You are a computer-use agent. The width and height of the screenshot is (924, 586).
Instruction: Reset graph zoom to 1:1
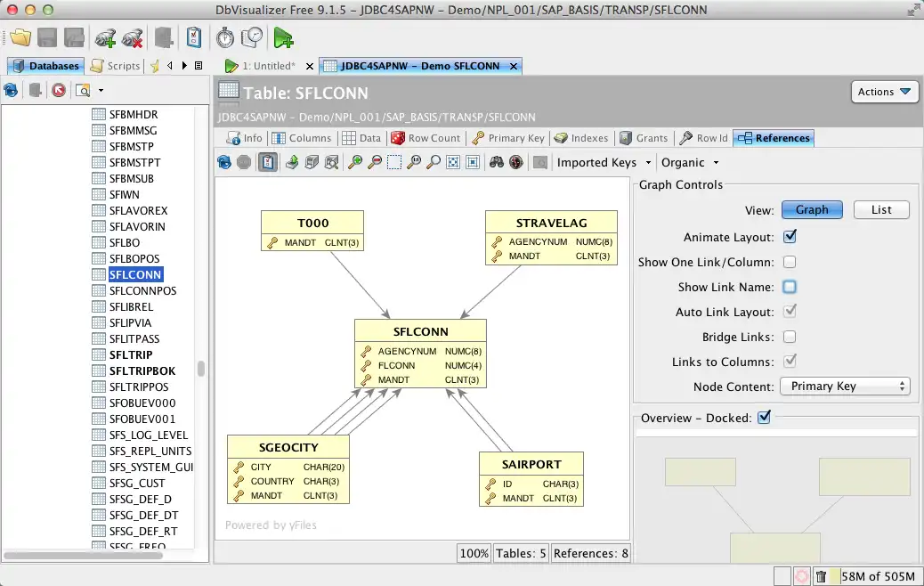(x=414, y=162)
